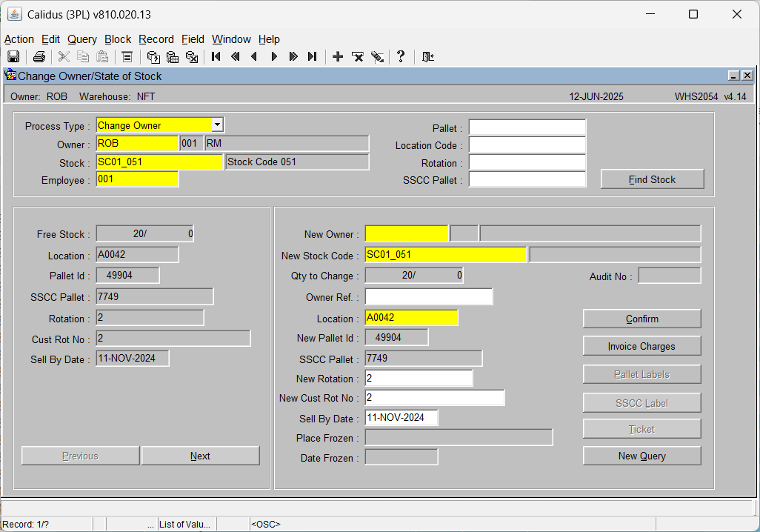760x532 pixels.
Task: Click the Invoice Charges button
Action: [x=641, y=346]
